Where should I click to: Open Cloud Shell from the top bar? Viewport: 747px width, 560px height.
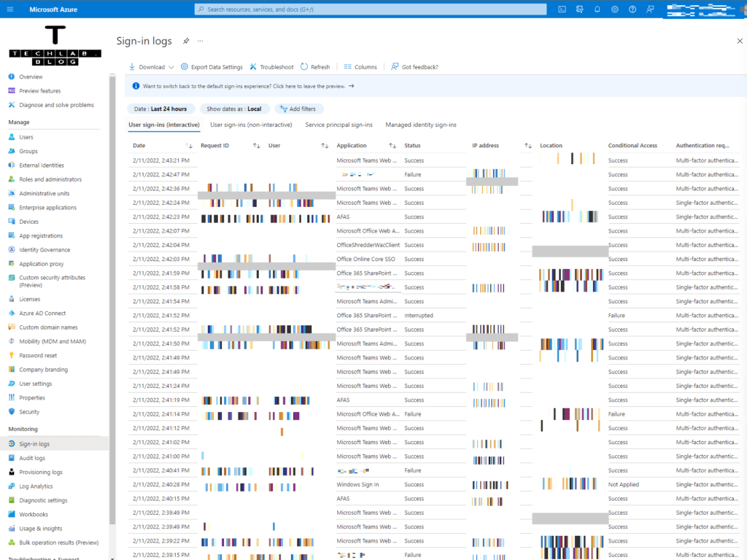[562, 9]
